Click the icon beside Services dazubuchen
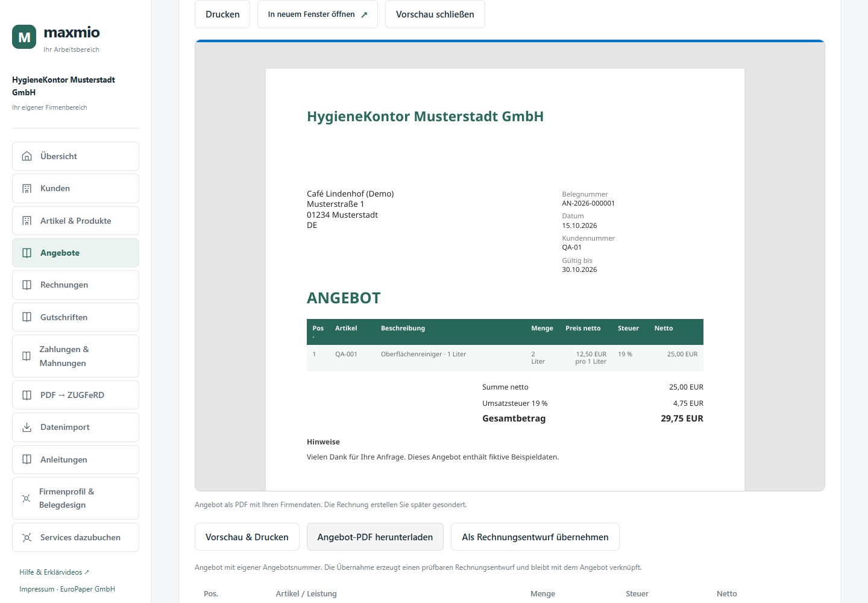The width and height of the screenshot is (868, 603). pos(27,537)
